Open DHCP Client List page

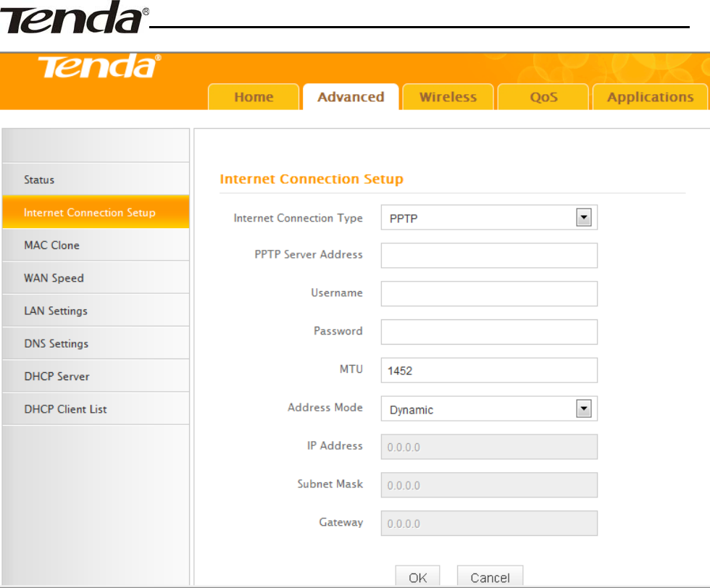(96, 408)
